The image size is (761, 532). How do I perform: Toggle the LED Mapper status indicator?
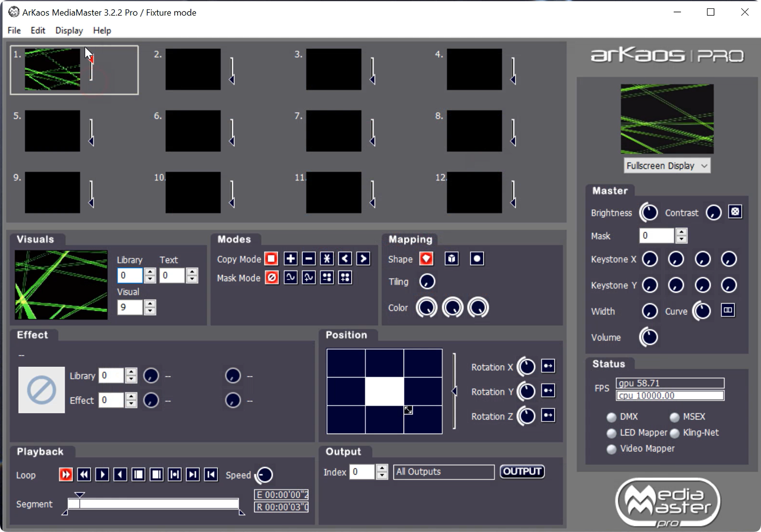click(611, 433)
